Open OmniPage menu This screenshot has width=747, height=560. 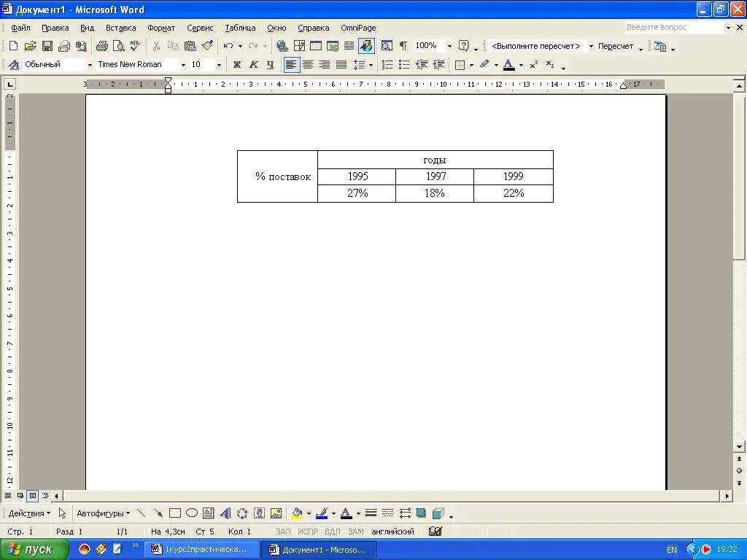pos(358,28)
